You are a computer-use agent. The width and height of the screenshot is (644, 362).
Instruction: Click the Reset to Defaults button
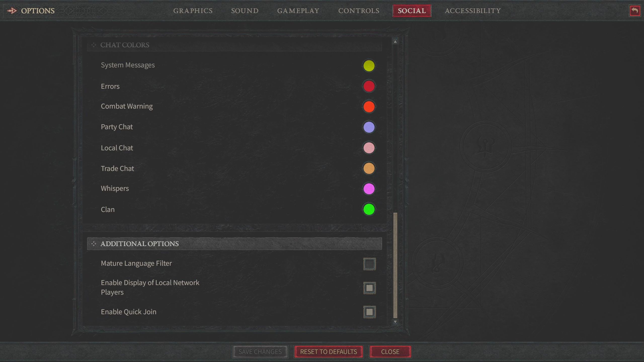[328, 351]
